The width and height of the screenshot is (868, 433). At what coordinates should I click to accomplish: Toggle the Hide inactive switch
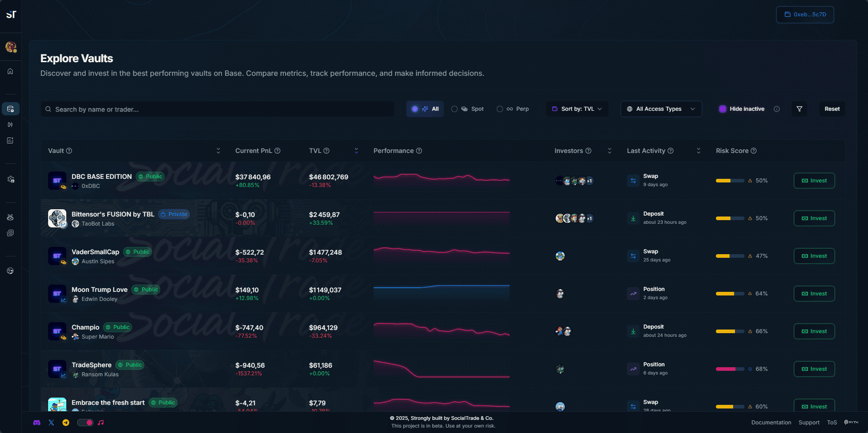(x=723, y=109)
